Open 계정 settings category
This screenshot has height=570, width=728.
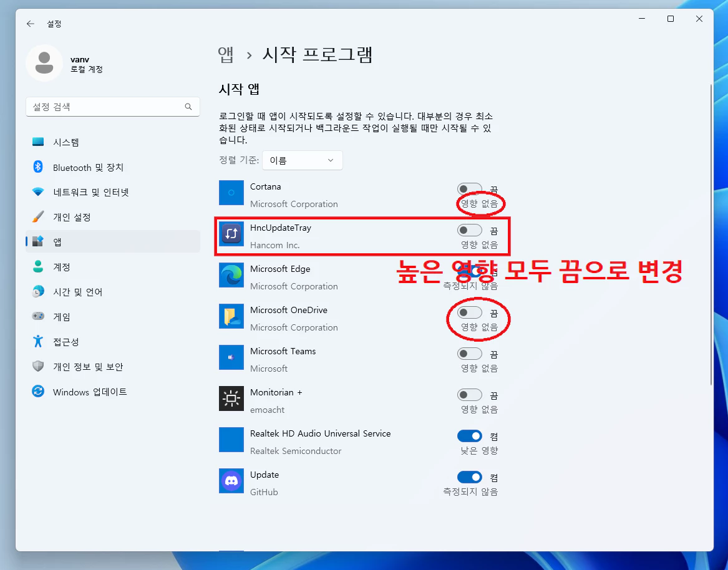(113, 267)
